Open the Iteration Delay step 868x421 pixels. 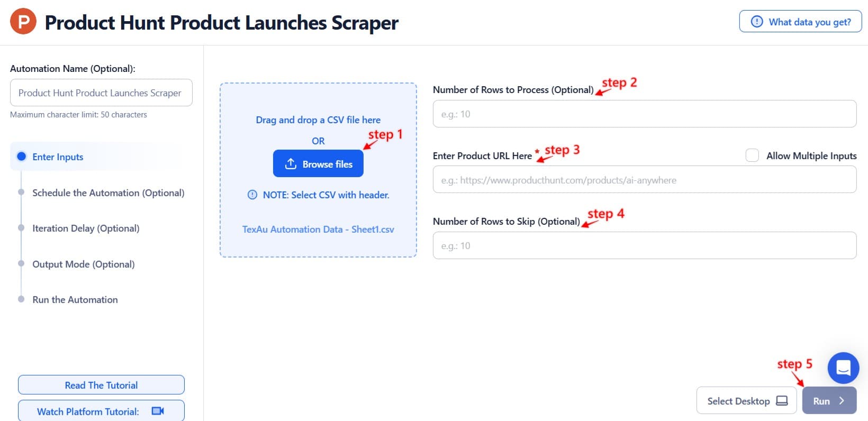pyautogui.click(x=86, y=228)
